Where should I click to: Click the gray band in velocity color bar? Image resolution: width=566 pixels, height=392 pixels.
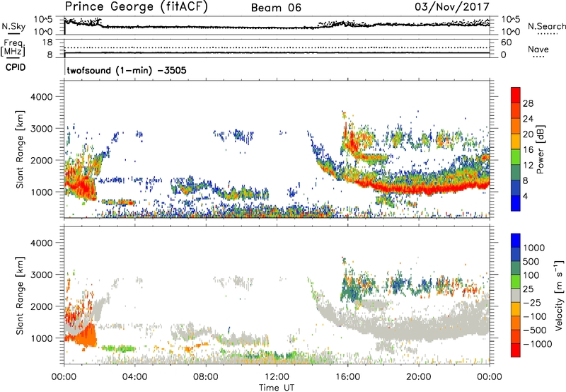[x=516, y=295]
